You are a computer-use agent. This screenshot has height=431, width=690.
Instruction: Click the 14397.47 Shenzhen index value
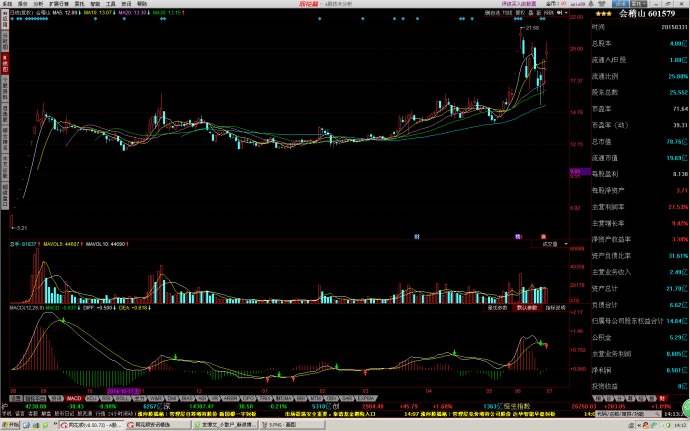click(201, 406)
